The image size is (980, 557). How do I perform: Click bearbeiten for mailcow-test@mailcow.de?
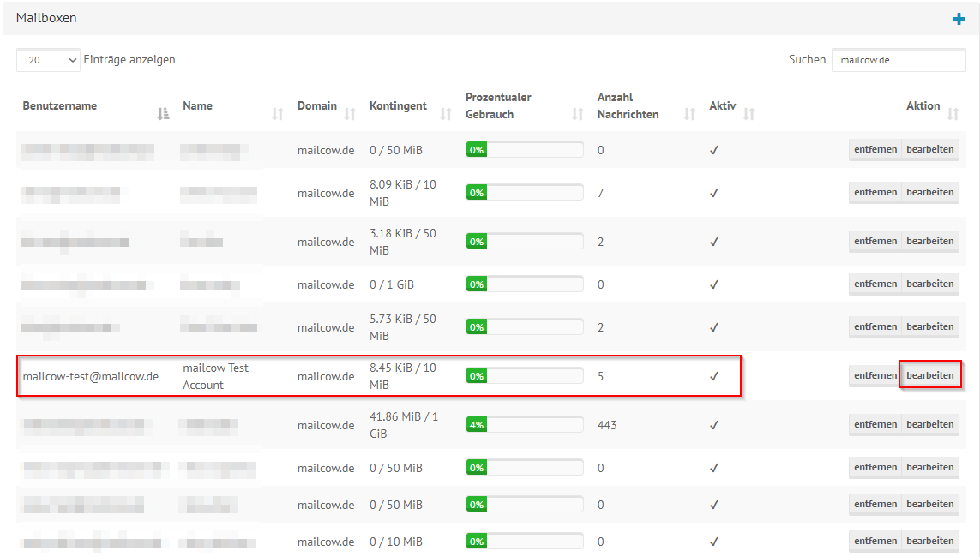coord(930,375)
